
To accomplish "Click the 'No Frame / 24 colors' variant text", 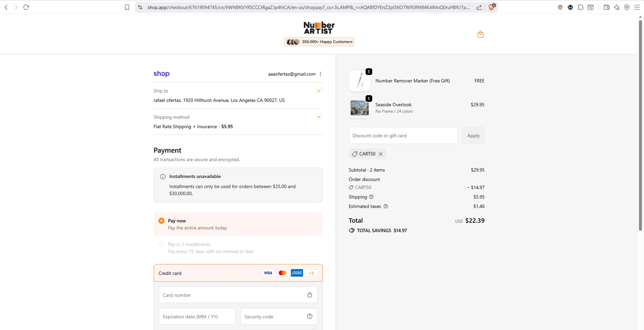I will click(394, 111).
